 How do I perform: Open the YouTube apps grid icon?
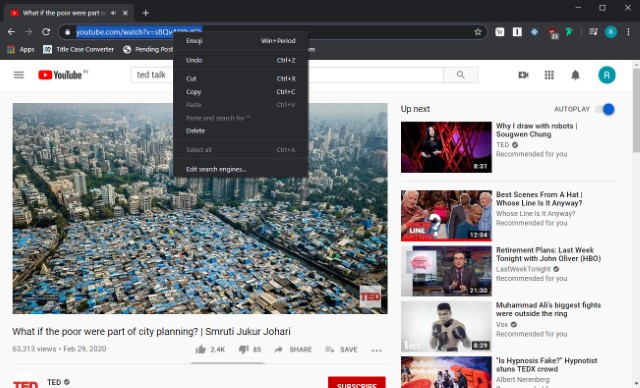pyautogui.click(x=549, y=75)
